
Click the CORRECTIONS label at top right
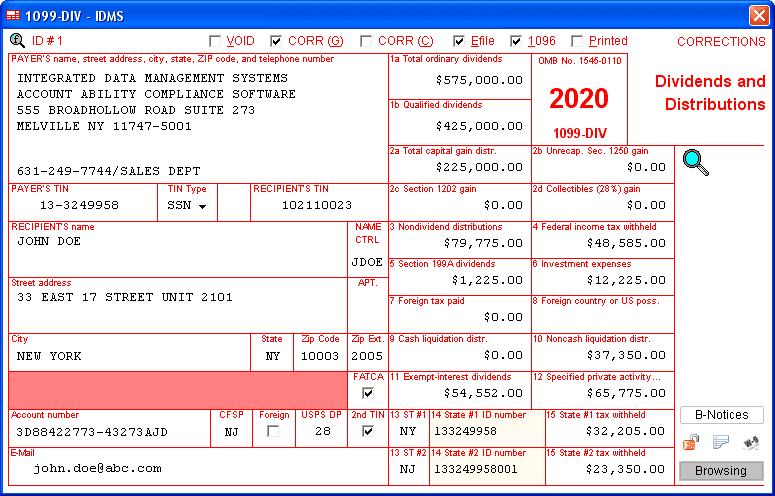pos(721,42)
